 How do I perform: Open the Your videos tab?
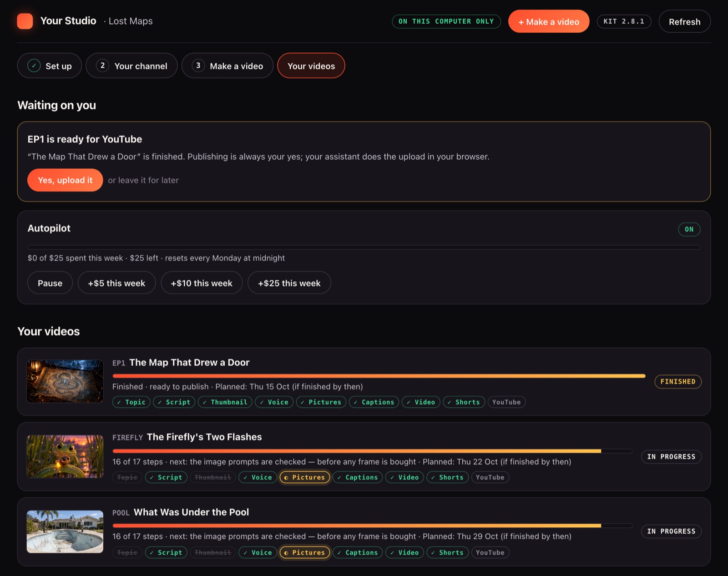click(x=311, y=66)
